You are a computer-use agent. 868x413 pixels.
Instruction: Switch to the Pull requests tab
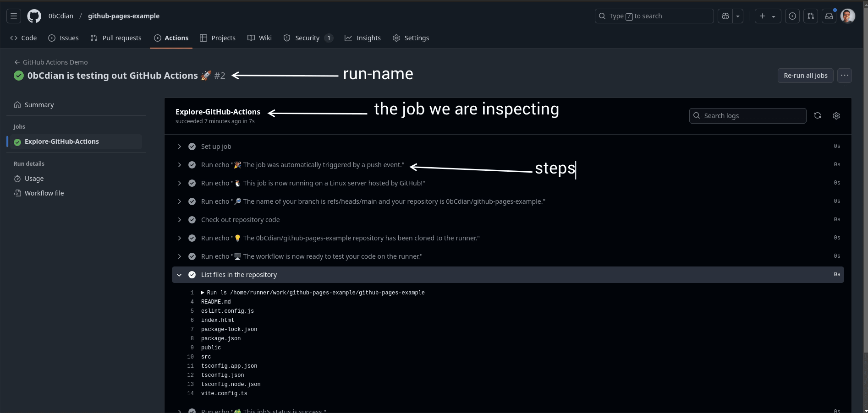(116, 38)
